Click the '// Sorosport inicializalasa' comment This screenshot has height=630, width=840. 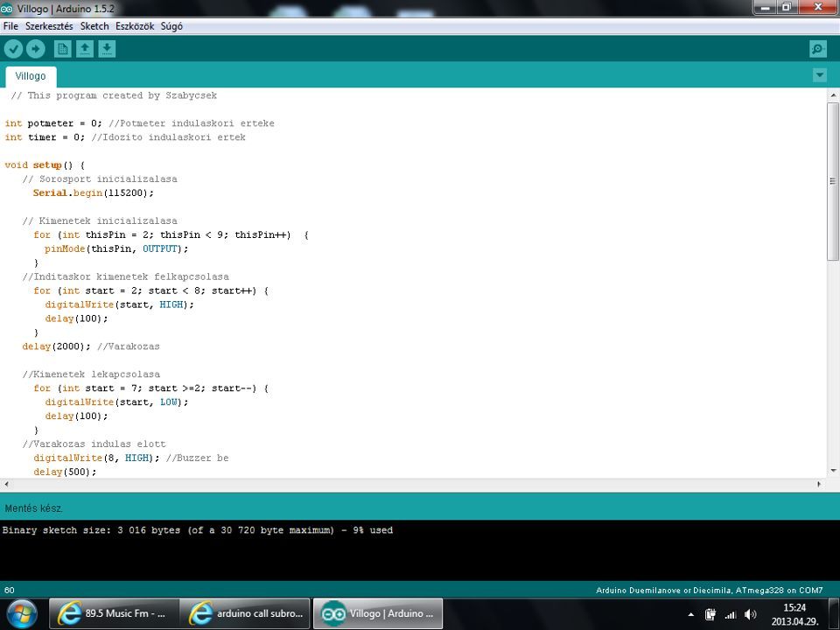point(100,178)
